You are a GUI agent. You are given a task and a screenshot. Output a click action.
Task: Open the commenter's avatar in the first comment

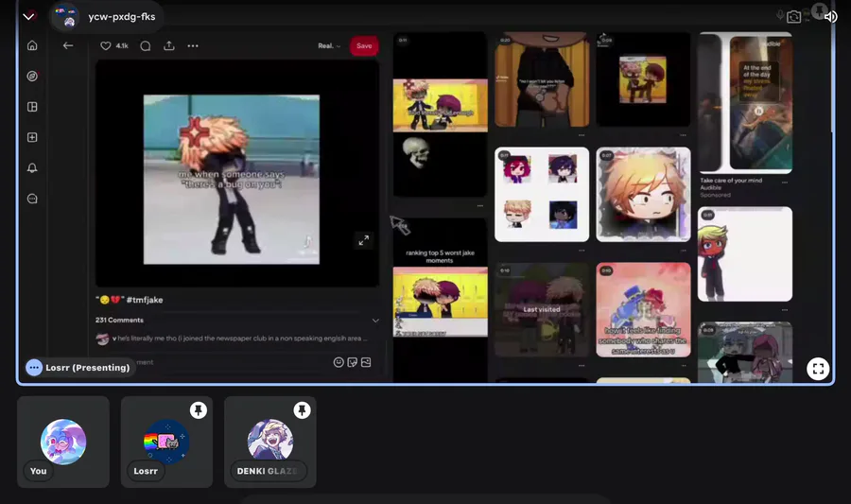point(102,339)
